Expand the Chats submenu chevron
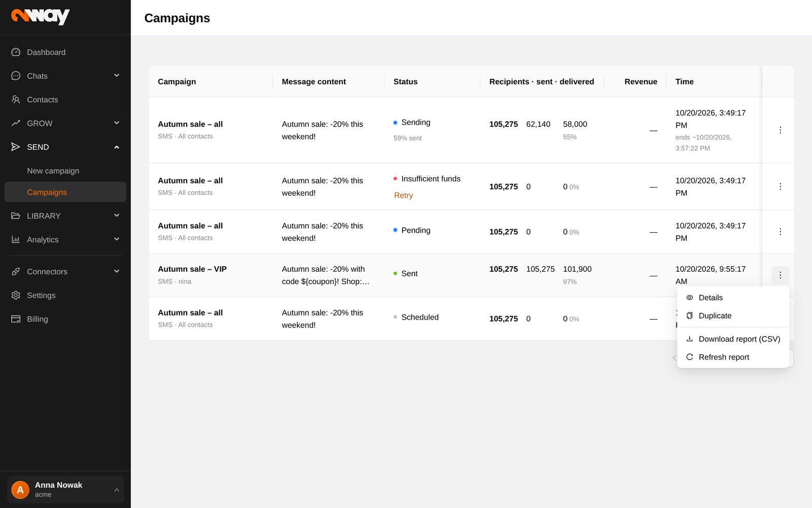Screen dimensions: 812x508 click(x=117, y=75)
